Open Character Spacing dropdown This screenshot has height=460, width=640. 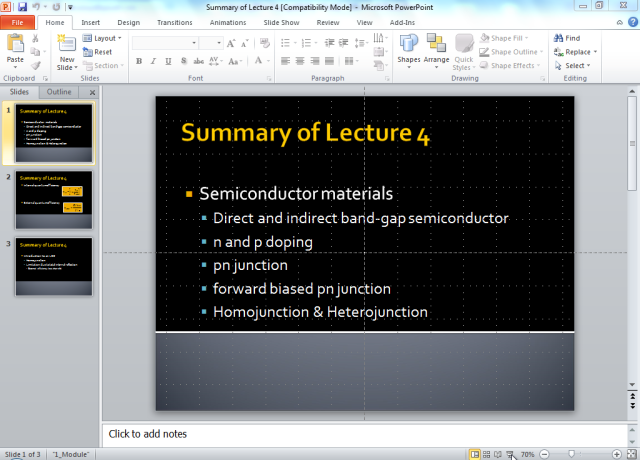[216, 61]
